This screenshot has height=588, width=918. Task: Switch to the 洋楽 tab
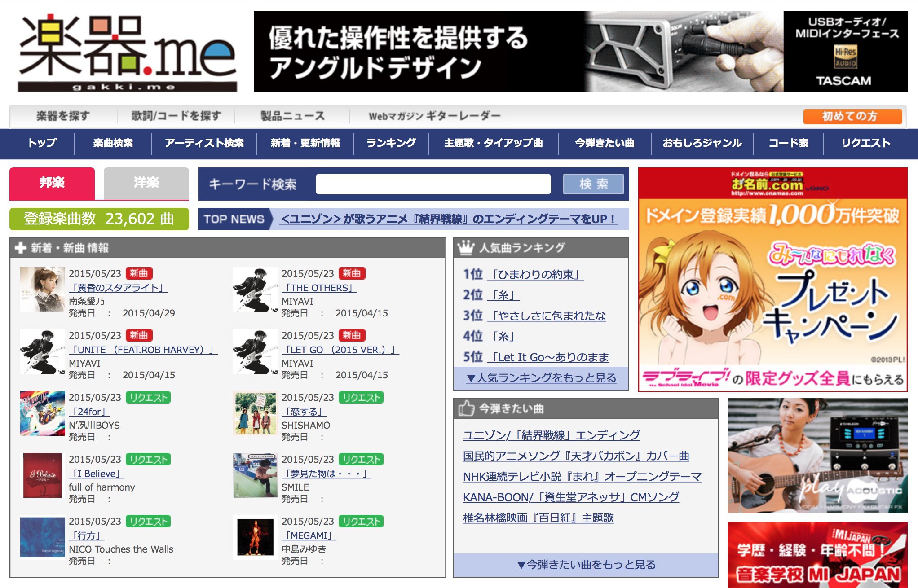tap(146, 183)
